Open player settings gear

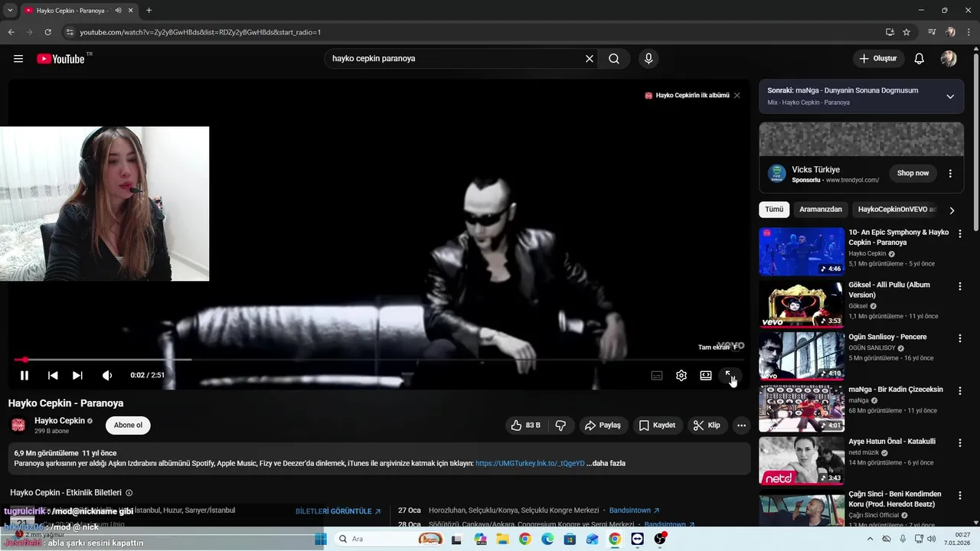point(681,375)
